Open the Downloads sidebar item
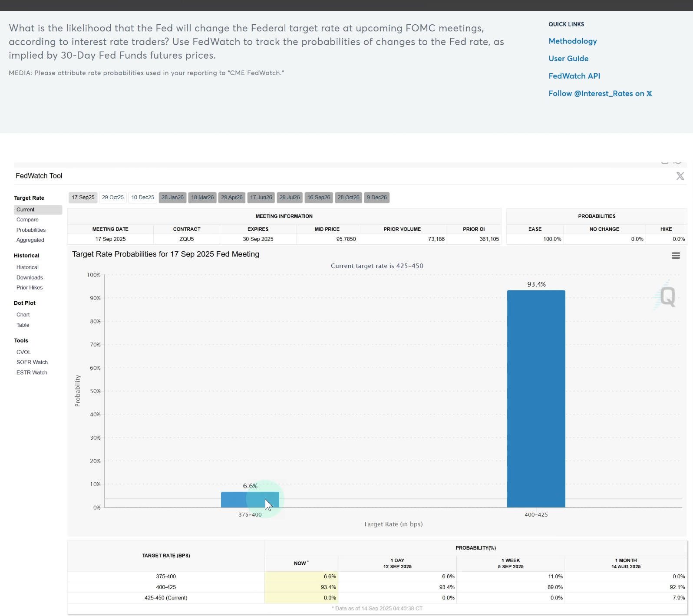 coord(30,277)
